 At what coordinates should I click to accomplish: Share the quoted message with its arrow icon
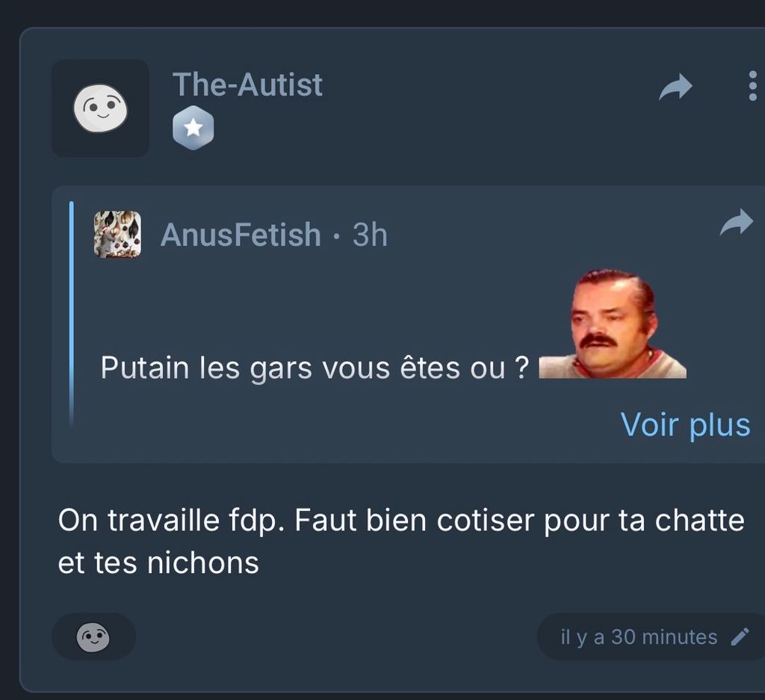tap(736, 222)
